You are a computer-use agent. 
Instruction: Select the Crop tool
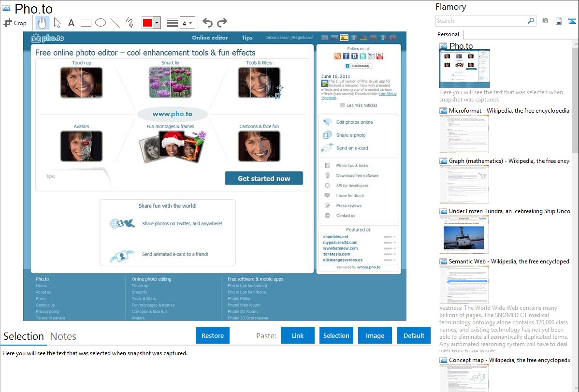[x=15, y=23]
